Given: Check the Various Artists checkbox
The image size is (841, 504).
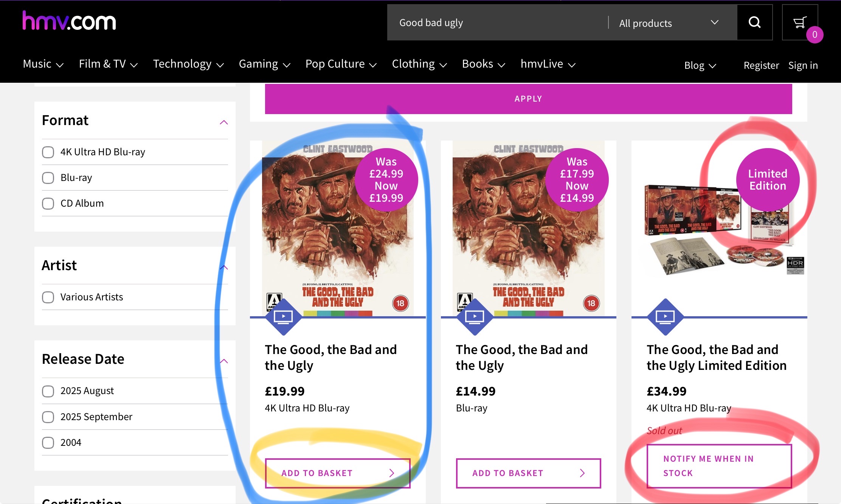Looking at the screenshot, I should (48, 297).
